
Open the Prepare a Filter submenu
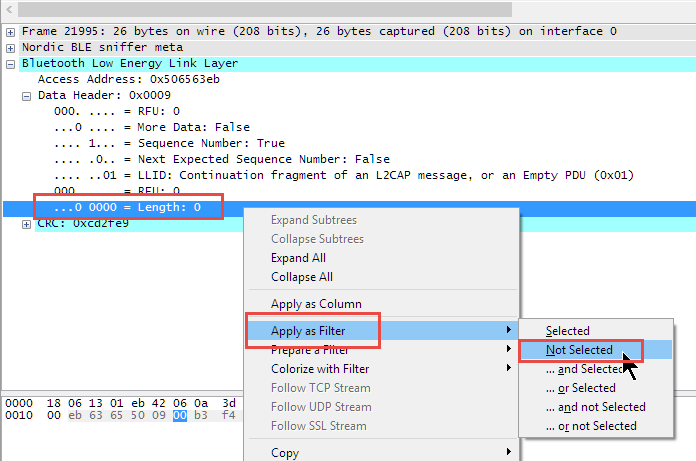point(309,350)
